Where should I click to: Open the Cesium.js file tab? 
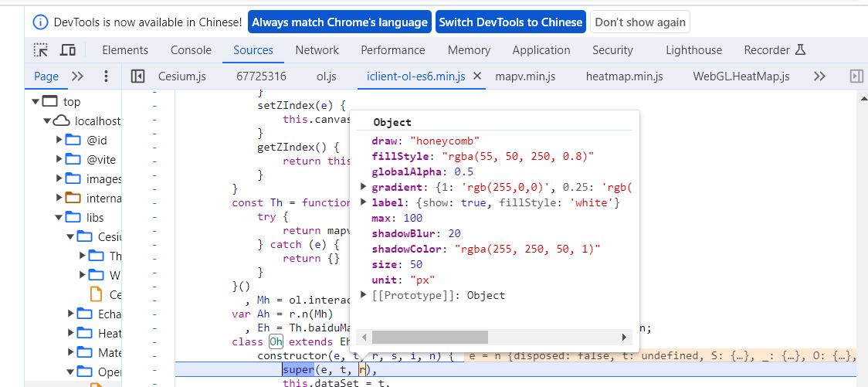(x=182, y=76)
